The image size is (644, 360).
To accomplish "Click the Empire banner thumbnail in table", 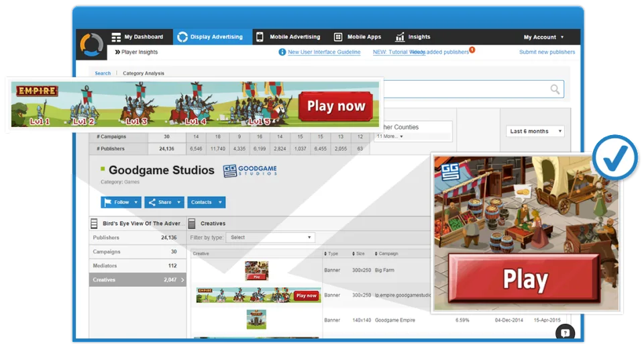I will click(258, 296).
